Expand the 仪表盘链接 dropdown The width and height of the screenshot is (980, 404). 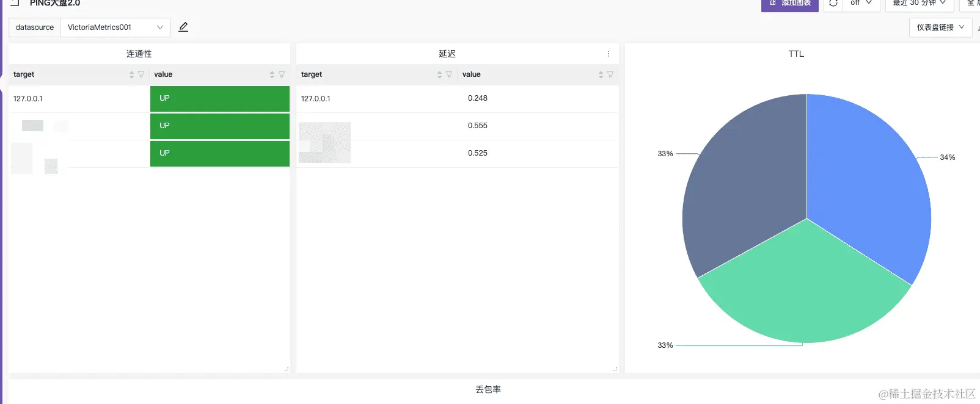click(940, 27)
